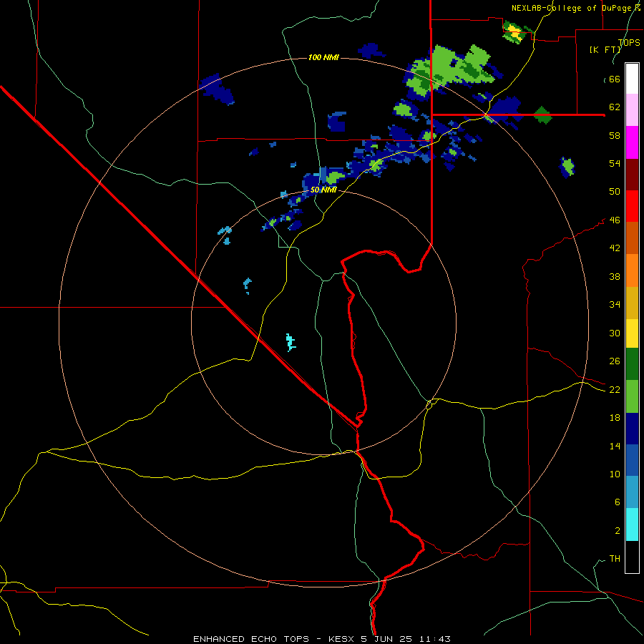
Task: Click the 5 JUN 25 date stamp
Action: 388,639
